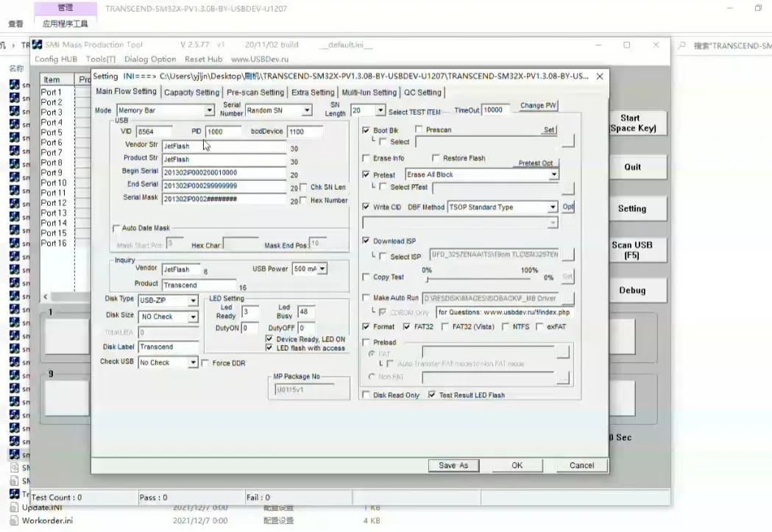Screen dimensions: 772x532
Task: Open the Mode dropdown showing Memory Bar
Action: pyautogui.click(x=209, y=110)
